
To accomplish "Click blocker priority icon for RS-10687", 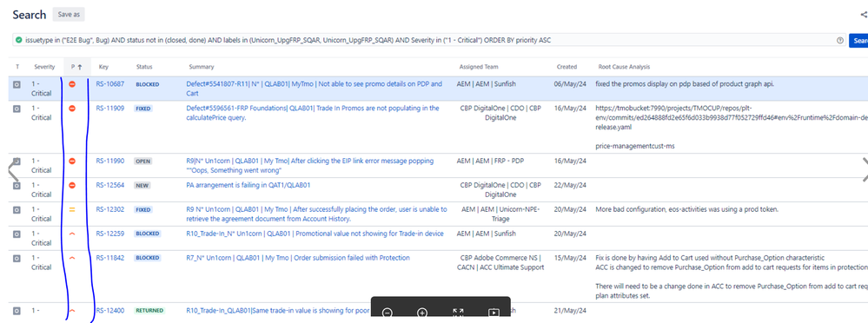I will (72, 84).
